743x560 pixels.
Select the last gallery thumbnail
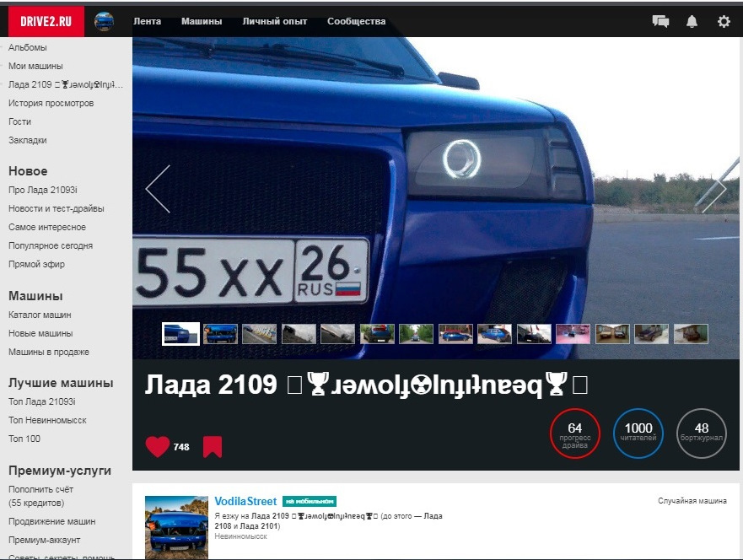pyautogui.click(x=691, y=333)
